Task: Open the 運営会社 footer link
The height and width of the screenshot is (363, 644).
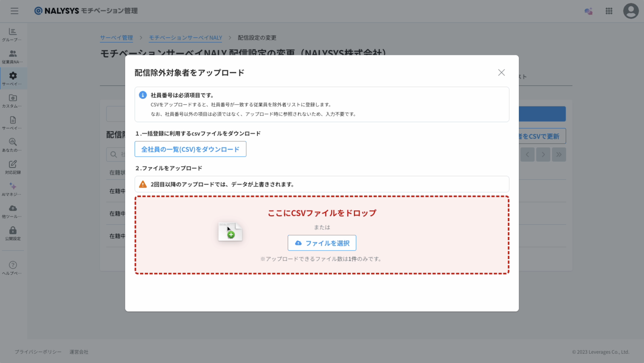Action: 79,352
